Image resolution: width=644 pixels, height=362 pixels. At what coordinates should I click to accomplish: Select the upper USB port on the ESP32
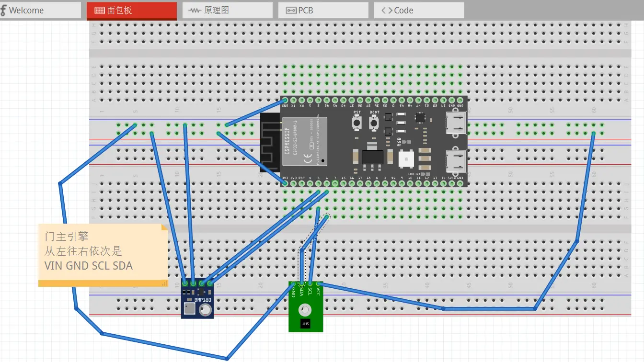pyautogui.click(x=456, y=123)
